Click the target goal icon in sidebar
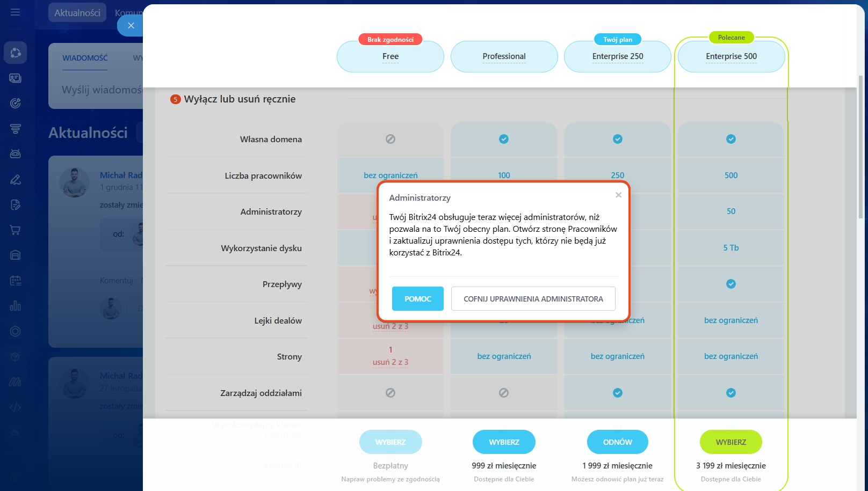The width and height of the screenshot is (868, 491). (15, 103)
